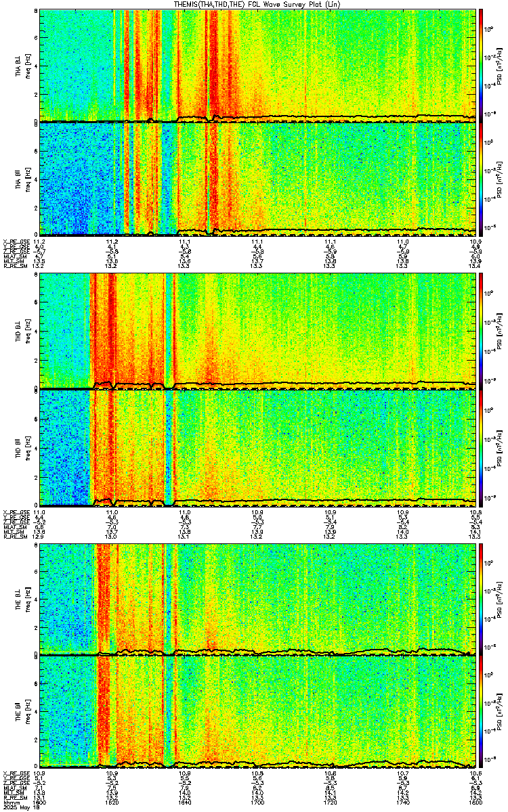The height and width of the screenshot is (812, 508).
Task: Click the THD B-perpendicular spectrogram panel
Action: point(257,332)
